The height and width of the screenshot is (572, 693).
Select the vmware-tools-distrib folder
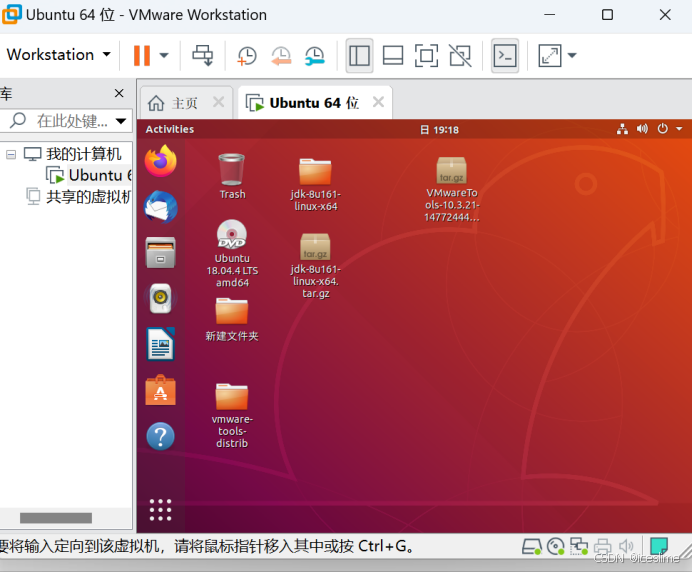(232, 416)
